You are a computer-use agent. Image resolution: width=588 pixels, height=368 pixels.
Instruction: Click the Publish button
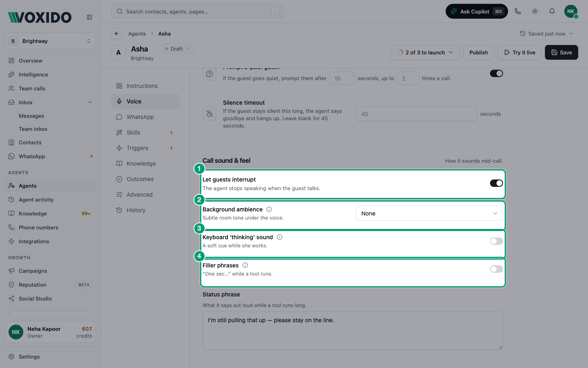click(479, 52)
